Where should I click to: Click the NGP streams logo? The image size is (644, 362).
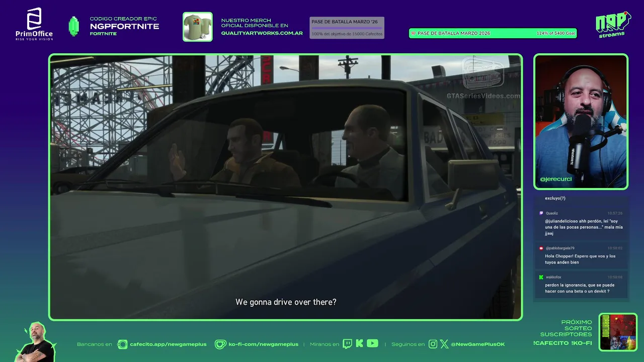coord(613,24)
